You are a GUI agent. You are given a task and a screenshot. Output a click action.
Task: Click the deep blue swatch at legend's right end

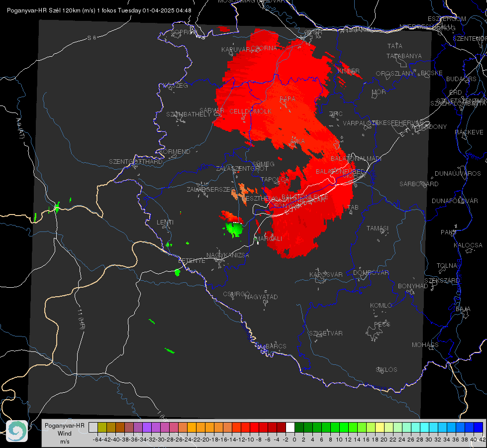click(x=479, y=427)
